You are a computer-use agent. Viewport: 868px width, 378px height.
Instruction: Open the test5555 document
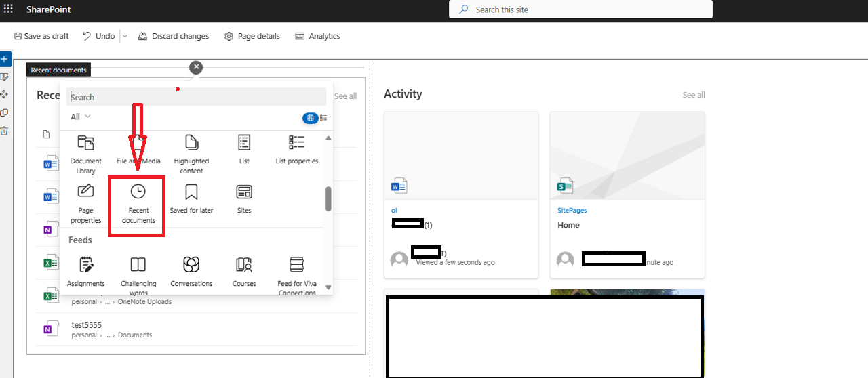87,325
